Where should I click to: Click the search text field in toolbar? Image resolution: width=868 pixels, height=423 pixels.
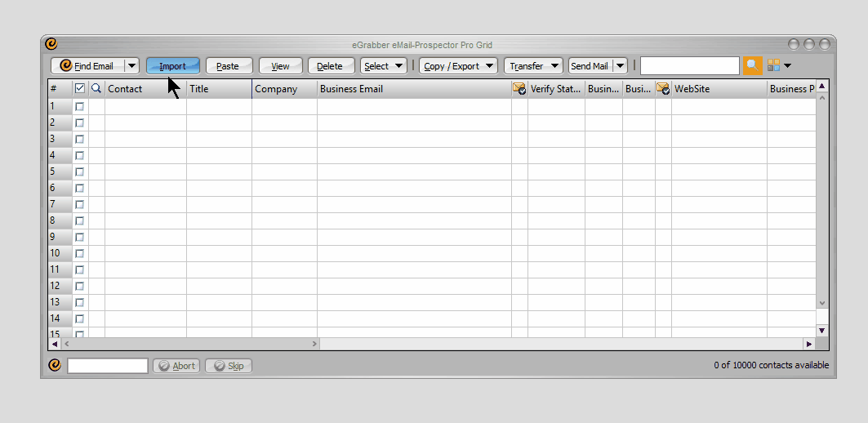pyautogui.click(x=689, y=66)
